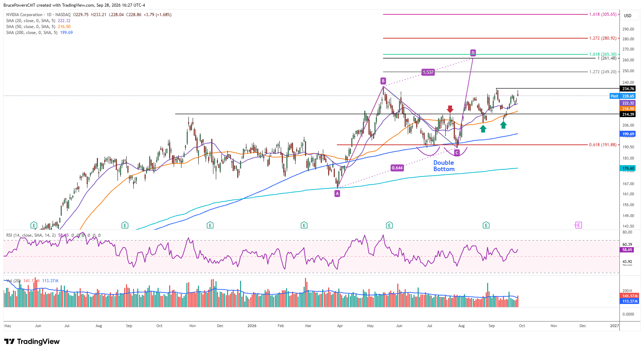Screen dimensions: 644x352
Task: Click the 2027 label on the time axis
Action: pyautogui.click(x=615, y=326)
